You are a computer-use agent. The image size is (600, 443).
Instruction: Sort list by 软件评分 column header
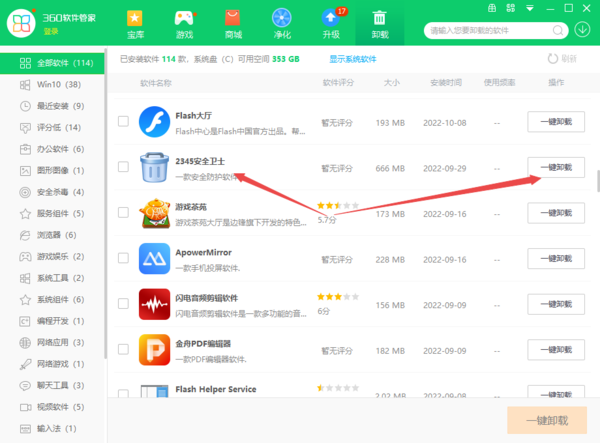[x=338, y=82]
